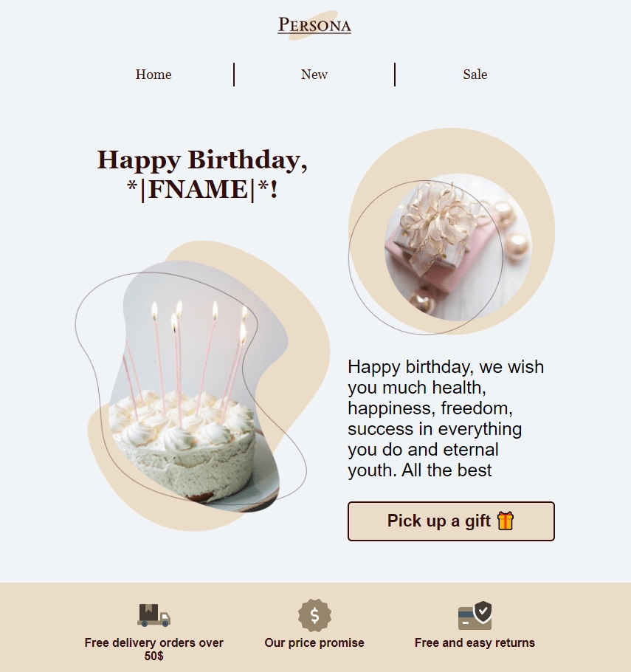Click the gift emoji on the button

pos(505,521)
